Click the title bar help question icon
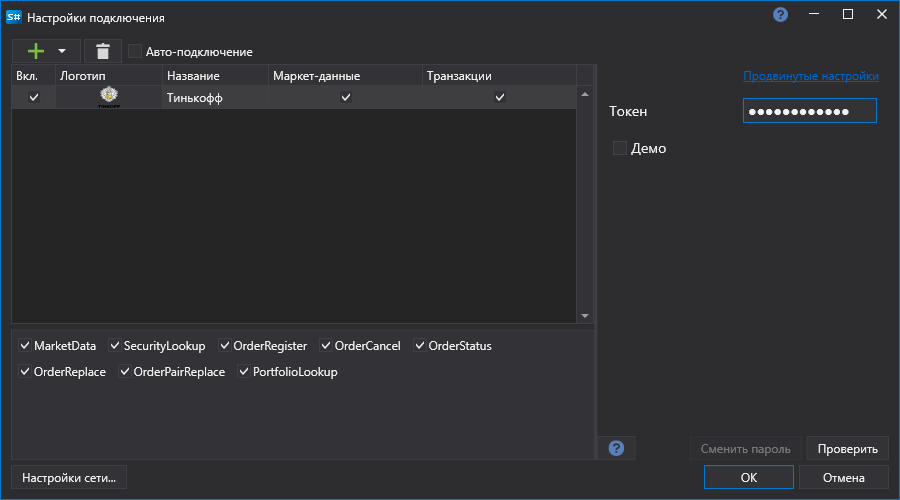900x500 pixels. [780, 14]
